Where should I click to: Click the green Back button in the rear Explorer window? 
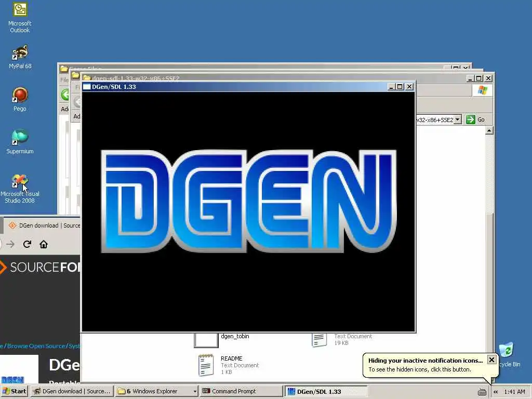pos(65,94)
